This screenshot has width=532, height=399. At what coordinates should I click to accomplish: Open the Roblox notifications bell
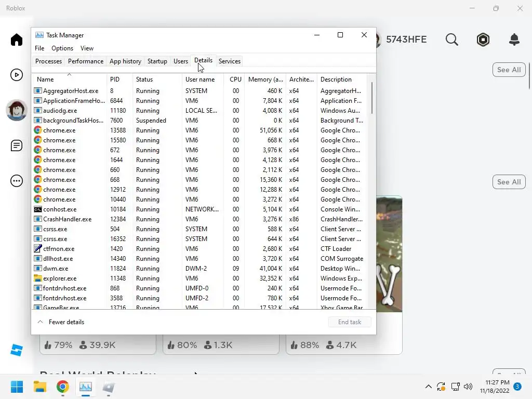(x=514, y=39)
